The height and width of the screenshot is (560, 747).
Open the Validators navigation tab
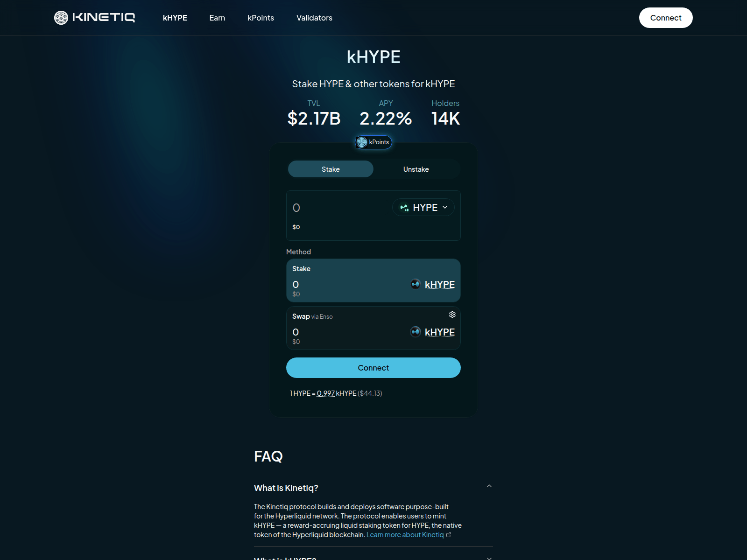tap(314, 18)
